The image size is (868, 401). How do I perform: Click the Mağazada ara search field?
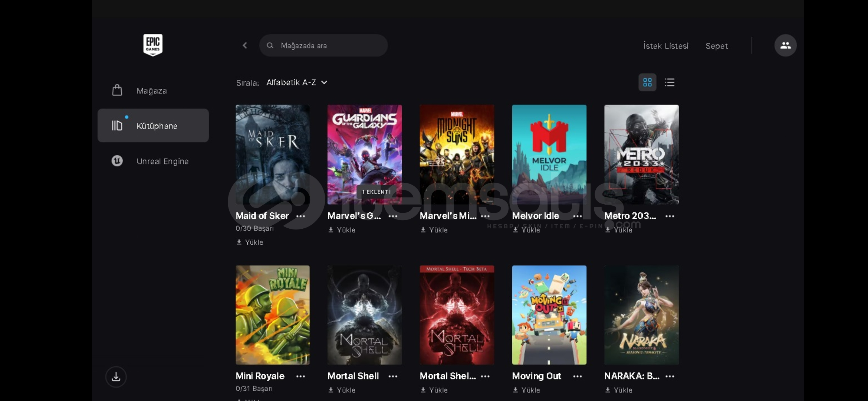point(323,45)
